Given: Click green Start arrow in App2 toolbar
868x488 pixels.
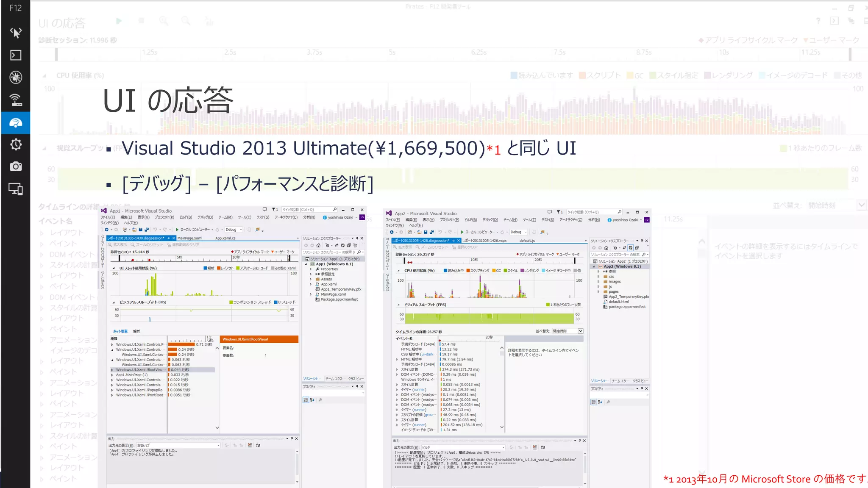Looking at the screenshot, I should [462, 232].
